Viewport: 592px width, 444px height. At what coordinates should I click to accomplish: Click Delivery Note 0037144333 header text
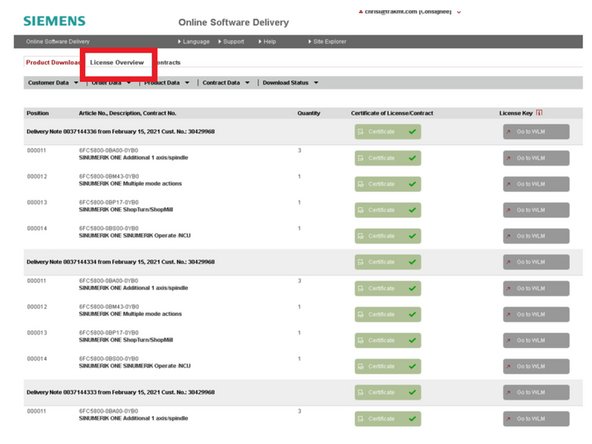click(120, 393)
